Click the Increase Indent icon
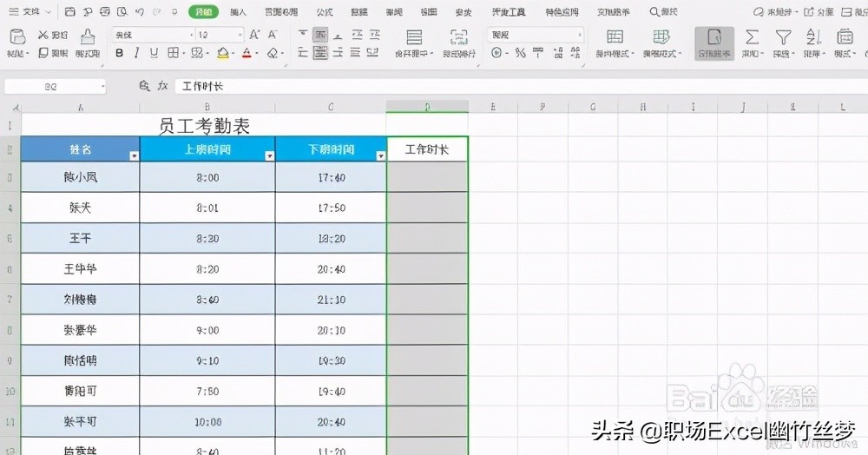The height and width of the screenshot is (455, 868). [375, 35]
